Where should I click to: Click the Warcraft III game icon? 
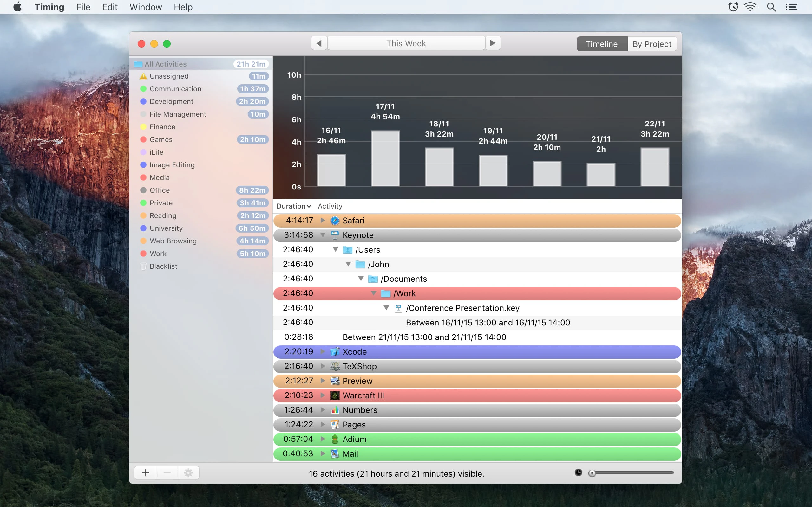tap(335, 395)
